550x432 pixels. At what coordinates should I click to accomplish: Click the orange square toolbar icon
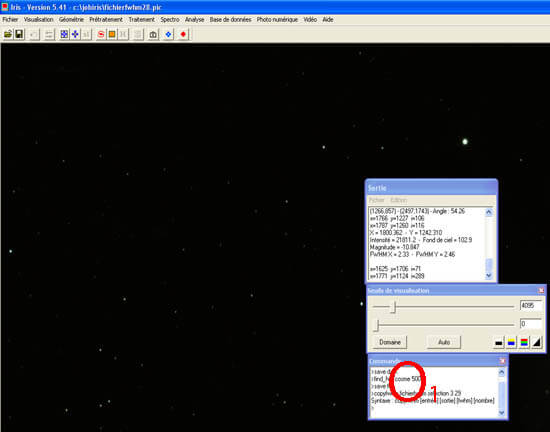pyautogui.click(x=112, y=34)
